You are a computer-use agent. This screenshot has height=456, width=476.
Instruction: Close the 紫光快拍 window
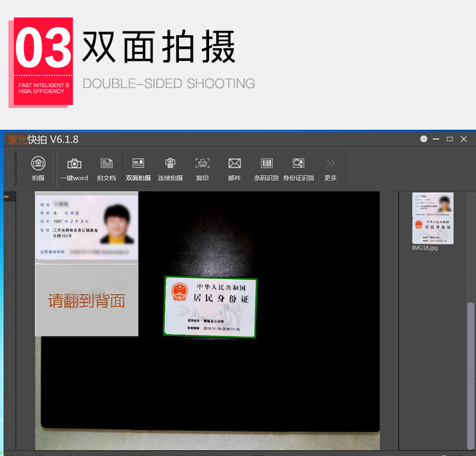[x=463, y=139]
